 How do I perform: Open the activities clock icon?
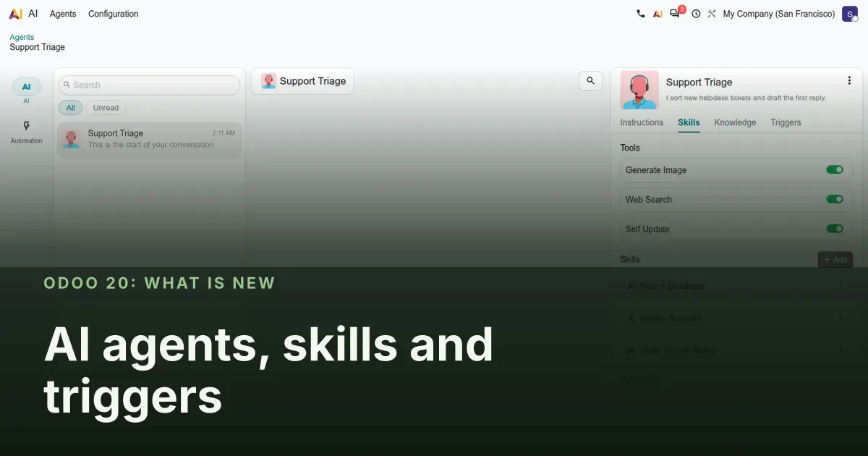coord(696,14)
